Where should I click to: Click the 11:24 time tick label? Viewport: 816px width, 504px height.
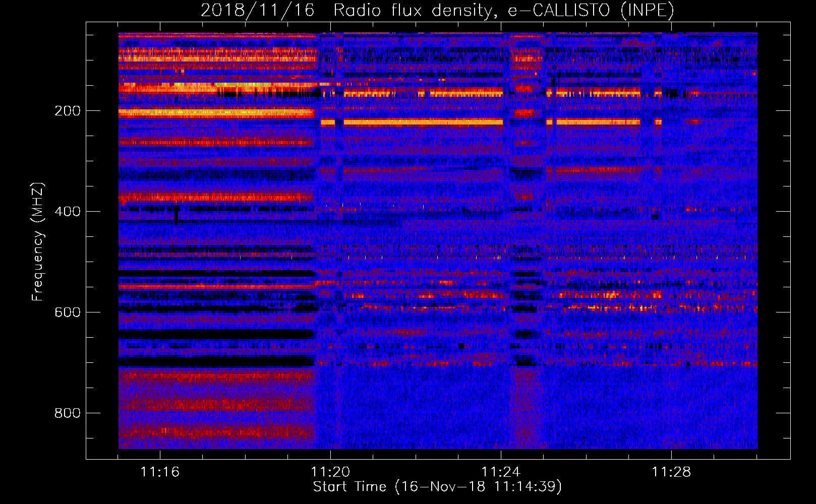tap(501, 472)
